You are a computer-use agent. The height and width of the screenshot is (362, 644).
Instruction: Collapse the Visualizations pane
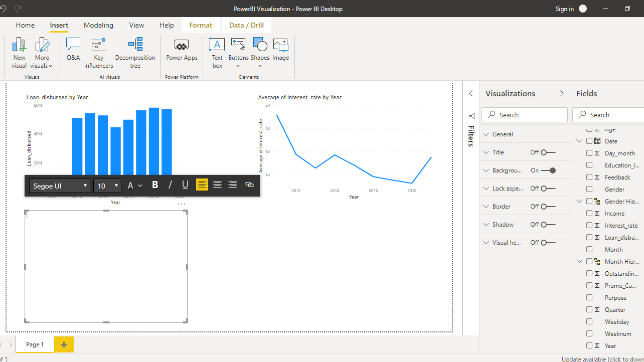click(562, 93)
